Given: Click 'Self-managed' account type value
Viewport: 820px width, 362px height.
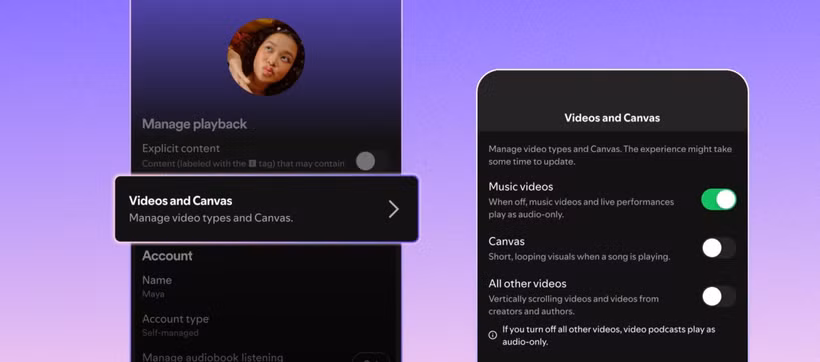Looking at the screenshot, I should pyautogui.click(x=170, y=333).
